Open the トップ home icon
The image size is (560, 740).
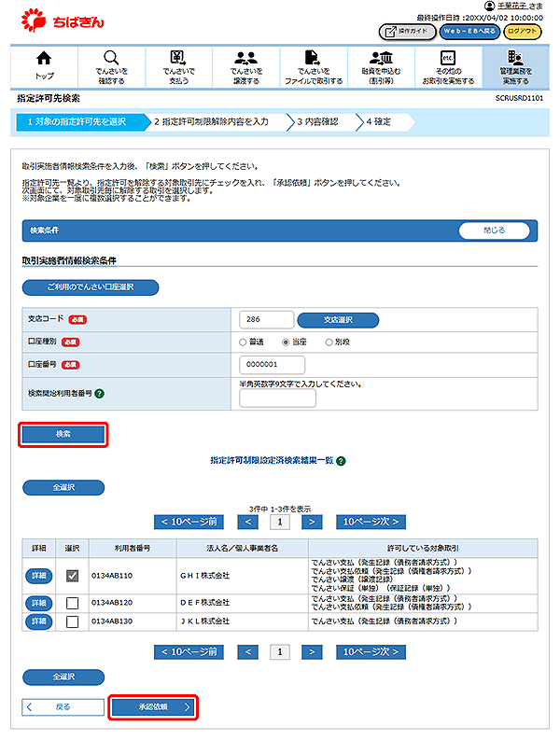point(44,58)
